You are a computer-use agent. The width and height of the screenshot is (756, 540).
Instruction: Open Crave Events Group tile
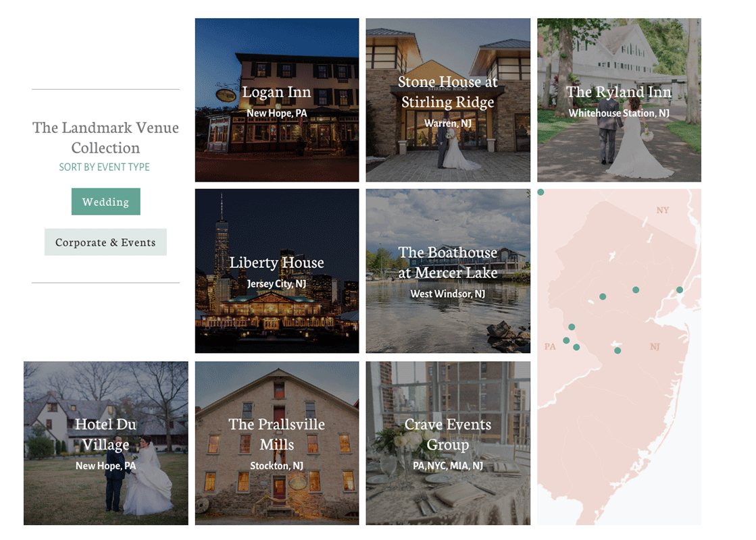coord(448,443)
